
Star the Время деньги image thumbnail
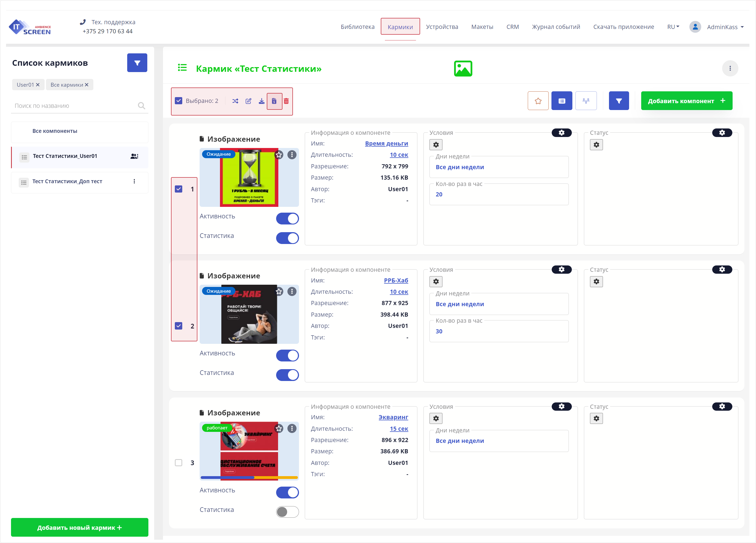click(x=279, y=155)
